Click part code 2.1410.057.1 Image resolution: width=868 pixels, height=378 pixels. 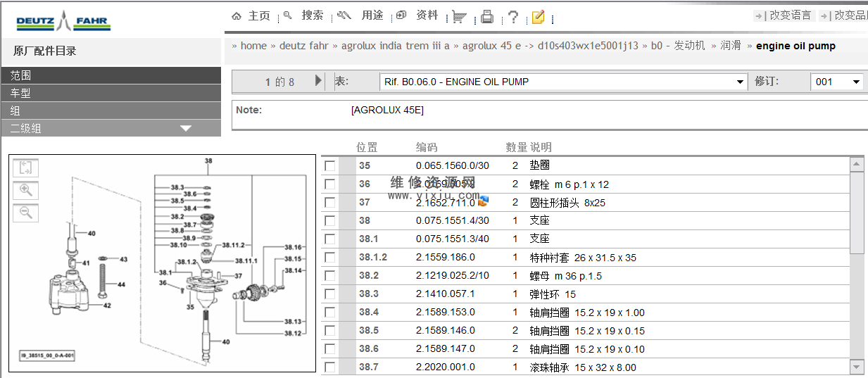click(446, 294)
